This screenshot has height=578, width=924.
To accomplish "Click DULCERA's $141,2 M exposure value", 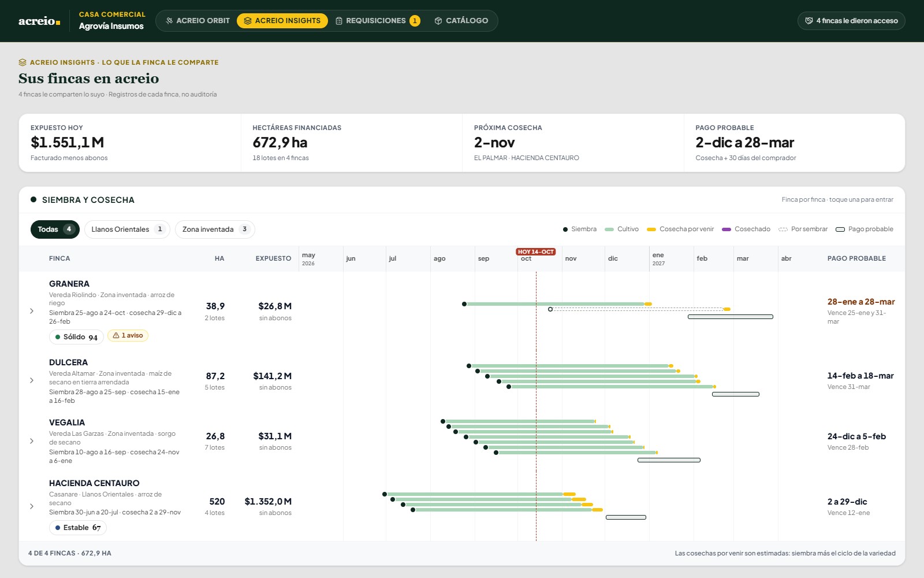I will point(273,376).
